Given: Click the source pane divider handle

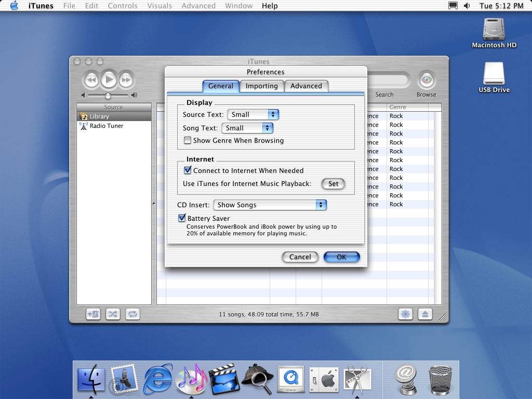Looking at the screenshot, I should (x=154, y=204).
